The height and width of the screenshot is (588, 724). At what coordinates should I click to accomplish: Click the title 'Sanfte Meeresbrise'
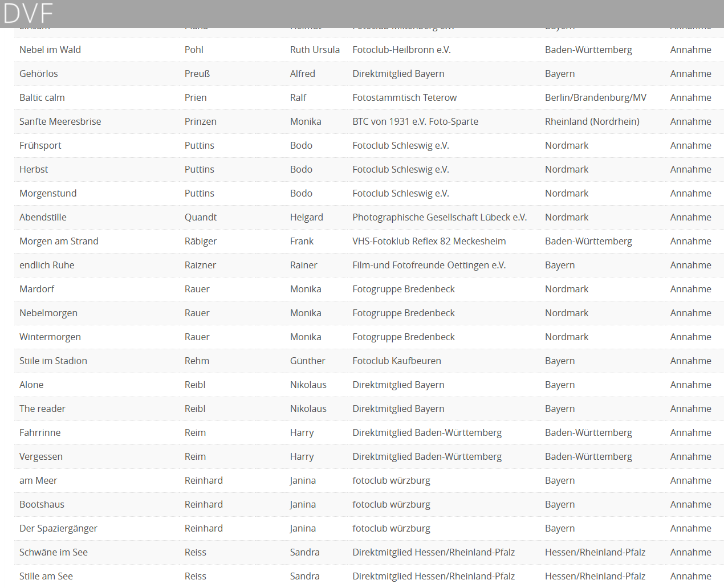pyautogui.click(x=60, y=121)
